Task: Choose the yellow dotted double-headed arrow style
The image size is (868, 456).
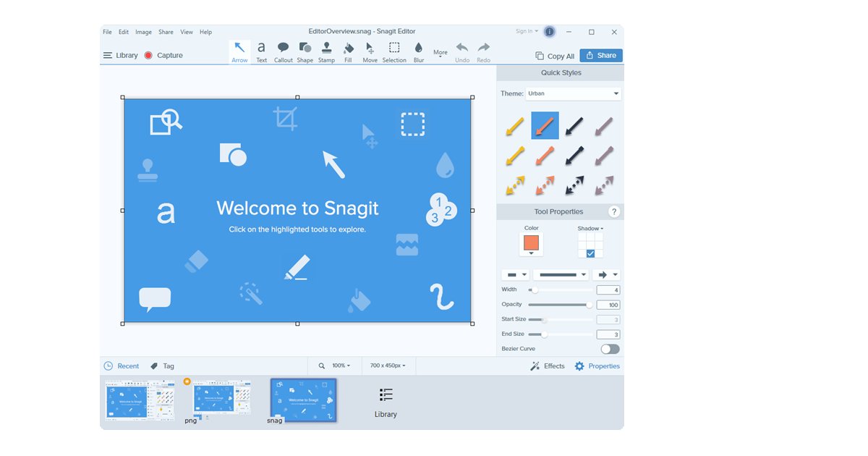Action: [515, 186]
